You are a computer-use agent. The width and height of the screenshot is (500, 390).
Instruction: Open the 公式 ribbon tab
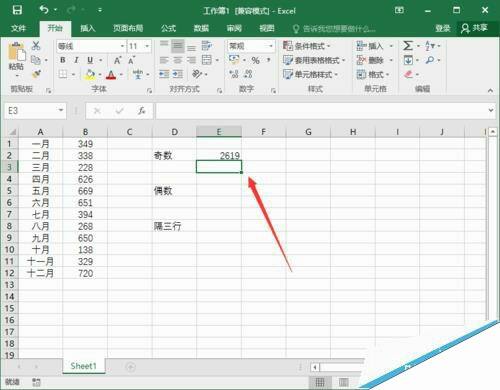click(x=168, y=28)
